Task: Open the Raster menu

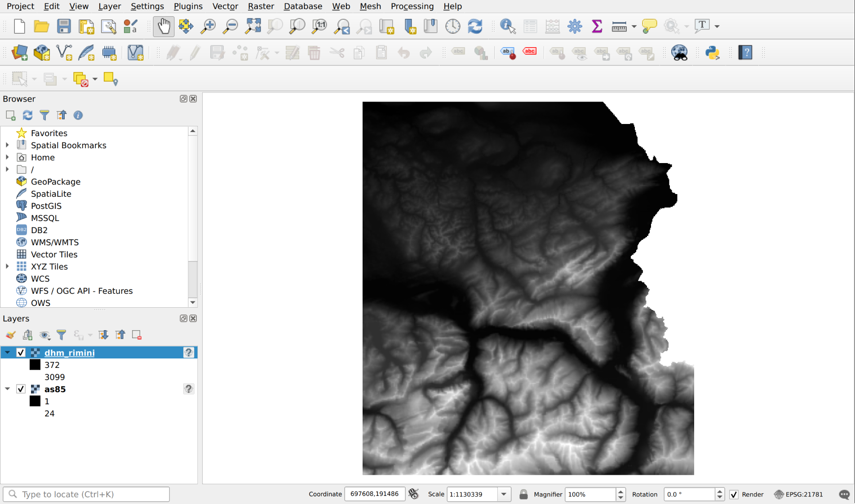Action: pos(261,6)
